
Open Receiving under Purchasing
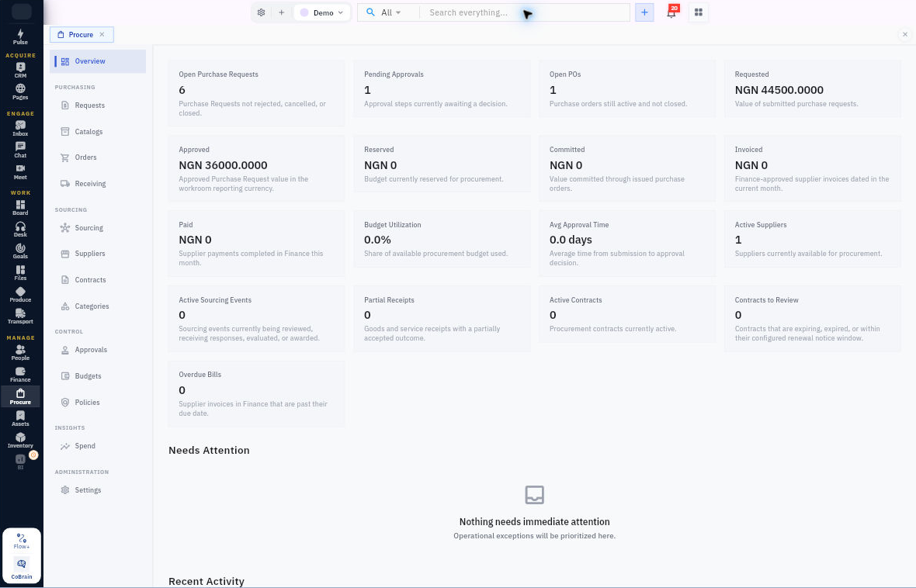[x=98, y=183]
